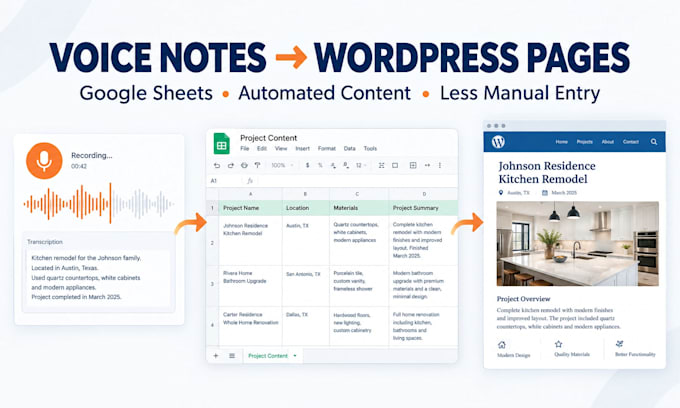Click the Rivera Home Bathroom Upgrade cell
The image size is (680, 408).
(x=250, y=286)
